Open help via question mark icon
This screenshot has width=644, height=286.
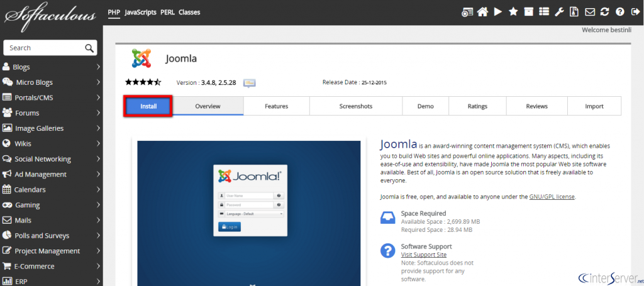pos(619,12)
